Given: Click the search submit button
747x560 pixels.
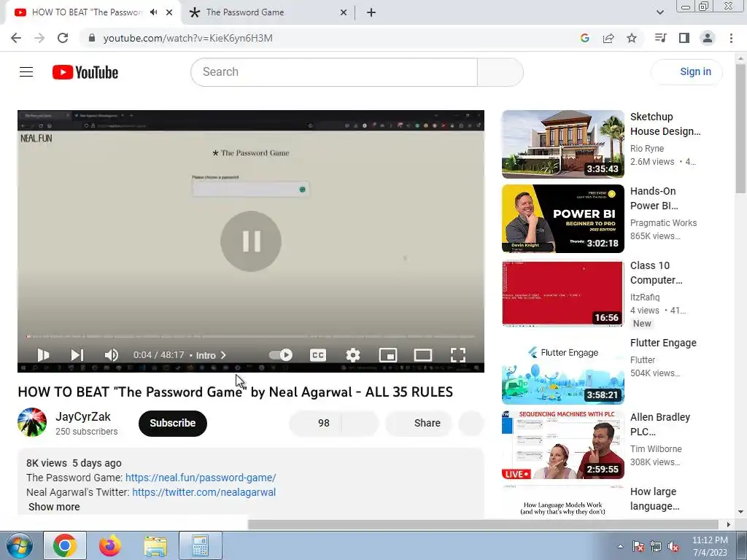Looking at the screenshot, I should pyautogui.click(x=500, y=72).
